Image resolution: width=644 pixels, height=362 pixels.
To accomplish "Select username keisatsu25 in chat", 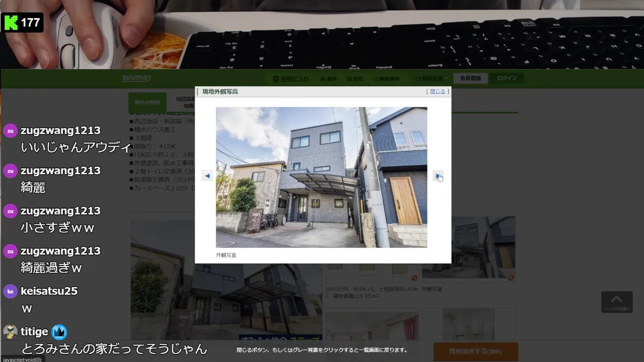I will point(49,291).
